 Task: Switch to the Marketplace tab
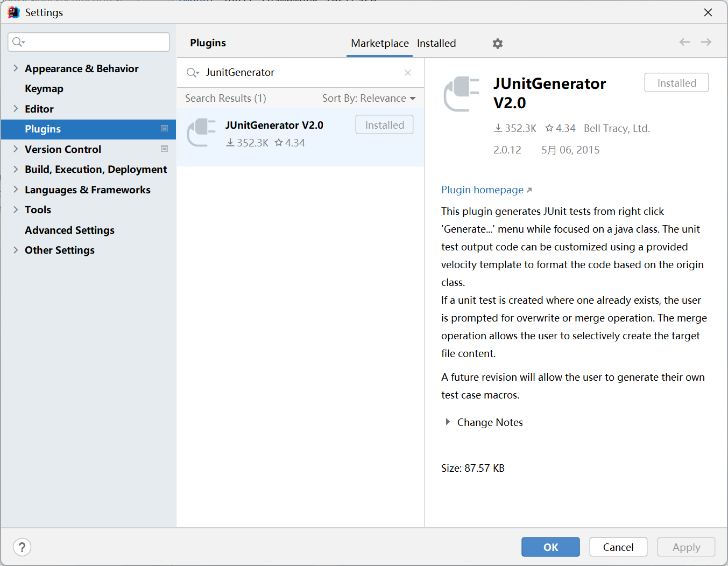coord(380,44)
